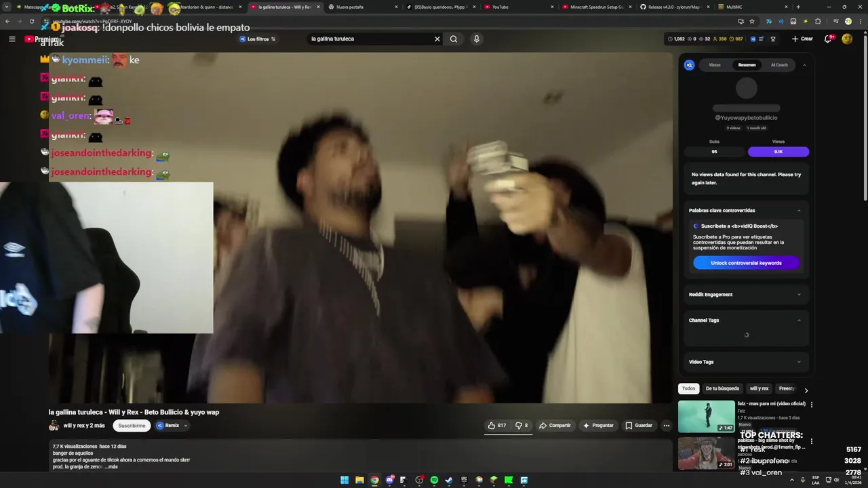
Task: Bookmark the page with the star icon
Action: pyautogui.click(x=752, y=21)
